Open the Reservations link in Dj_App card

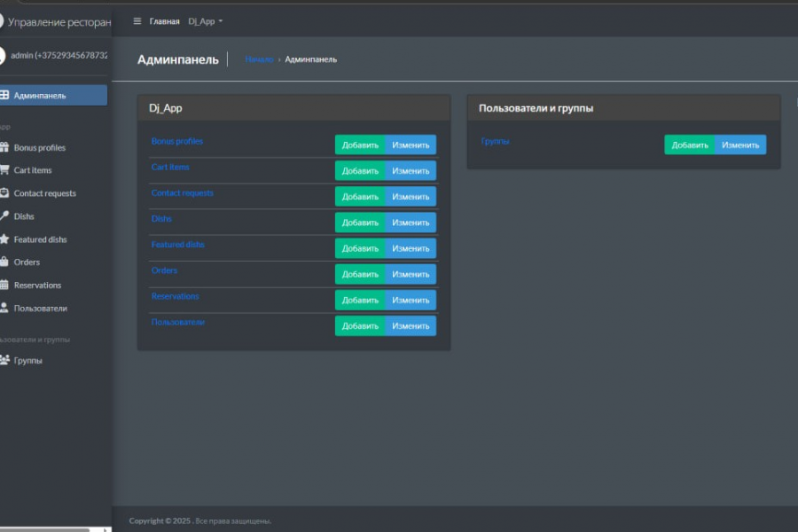coord(175,296)
